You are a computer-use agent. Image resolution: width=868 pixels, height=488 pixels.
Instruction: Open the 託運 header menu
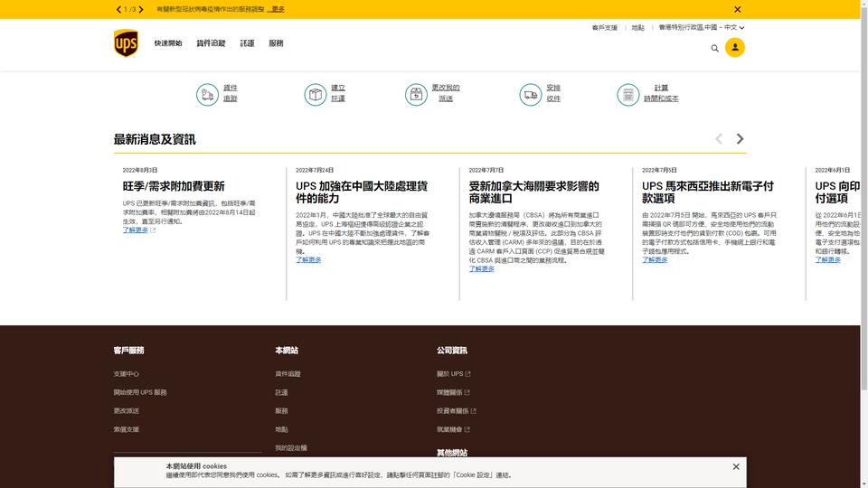click(248, 43)
